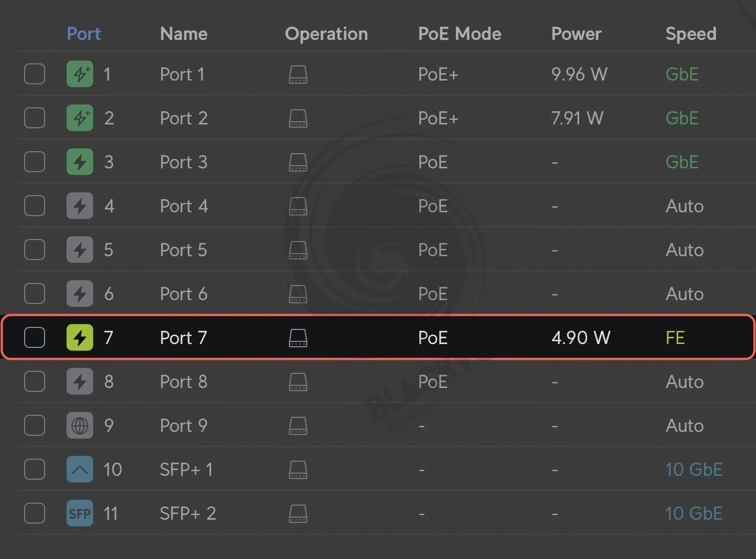Click the operation device icon for SFP+ 1
756x559 pixels.
click(298, 470)
